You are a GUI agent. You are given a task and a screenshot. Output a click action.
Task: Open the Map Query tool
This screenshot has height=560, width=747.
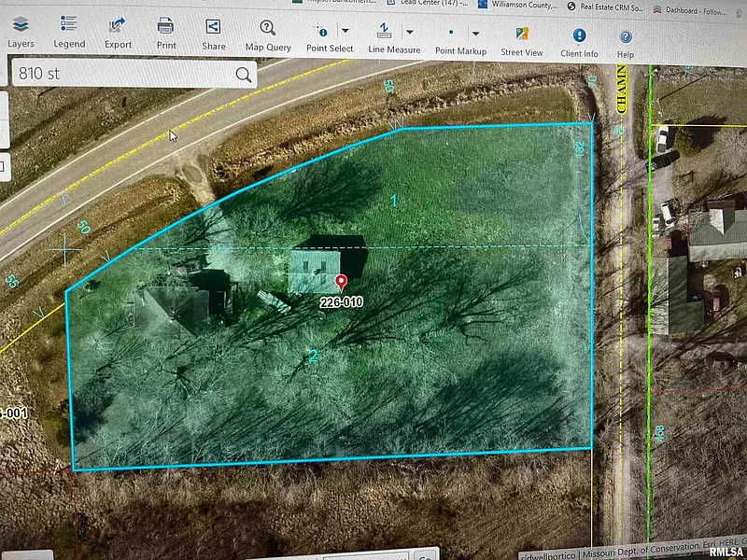point(268,35)
